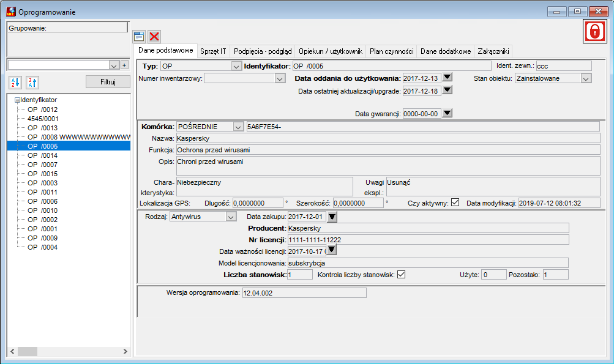Viewport: 614px width, 364px height.
Task: Open the Plan czynności tab
Action: (x=392, y=51)
